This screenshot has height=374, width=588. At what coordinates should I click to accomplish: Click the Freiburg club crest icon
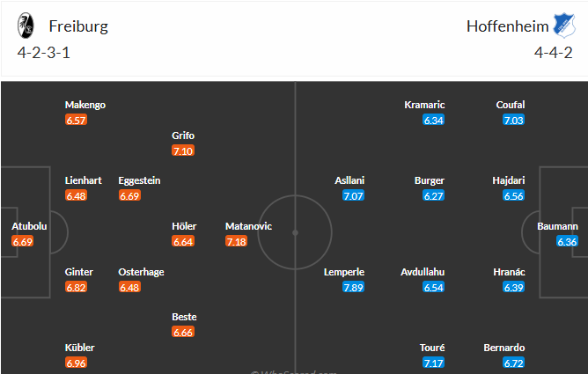click(x=26, y=26)
